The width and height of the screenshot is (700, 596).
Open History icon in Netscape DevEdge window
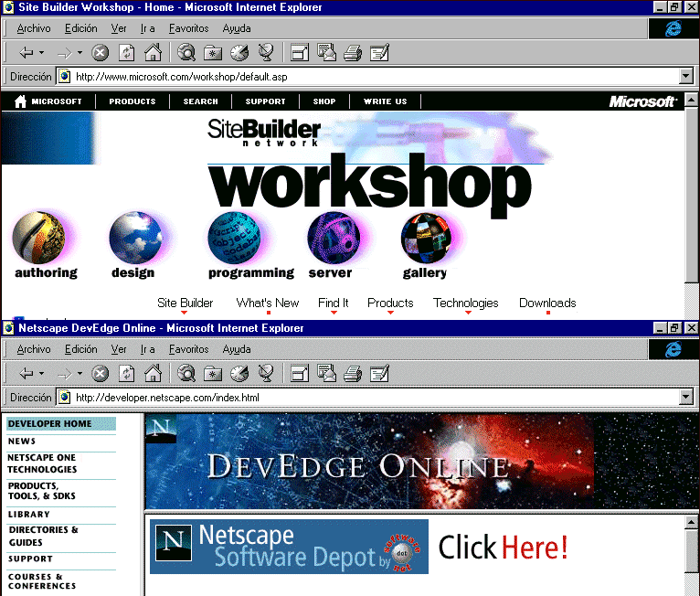239,373
